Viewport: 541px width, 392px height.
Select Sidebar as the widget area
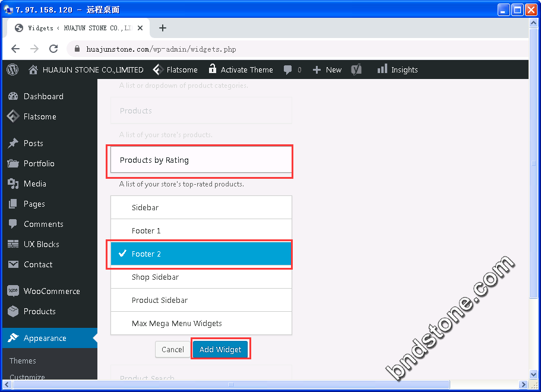pyautogui.click(x=201, y=207)
